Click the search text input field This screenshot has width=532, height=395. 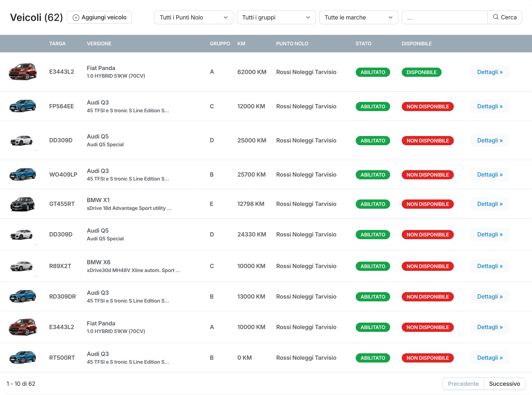click(444, 17)
